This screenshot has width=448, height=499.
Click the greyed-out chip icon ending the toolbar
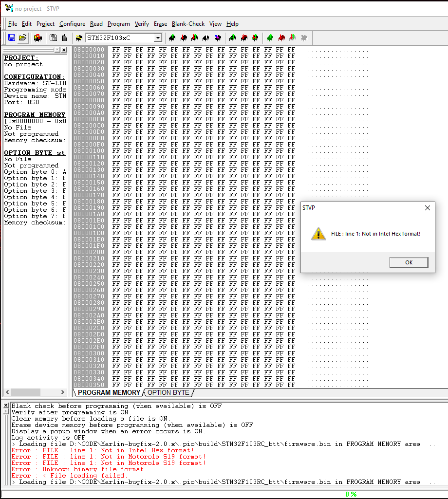pos(304,38)
